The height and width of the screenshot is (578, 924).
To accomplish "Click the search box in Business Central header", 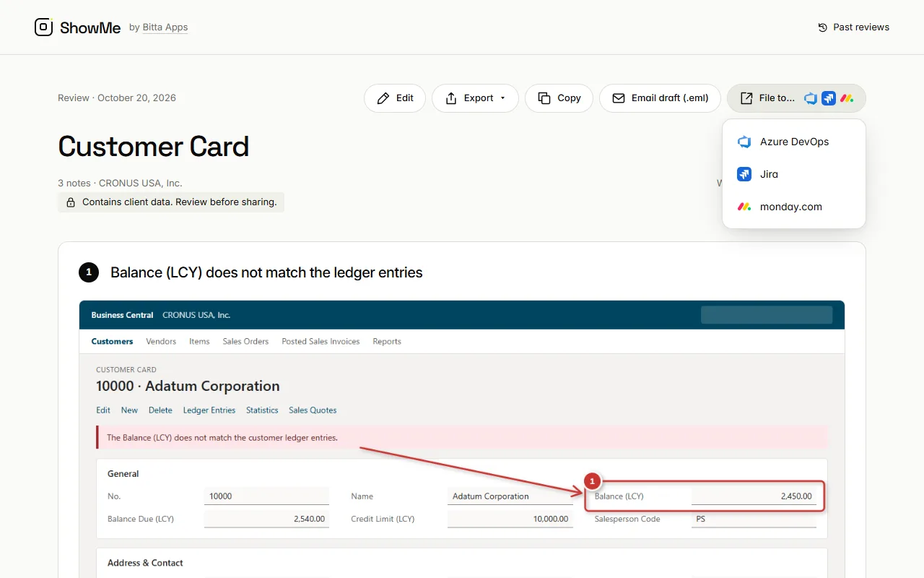I will pyautogui.click(x=767, y=315).
